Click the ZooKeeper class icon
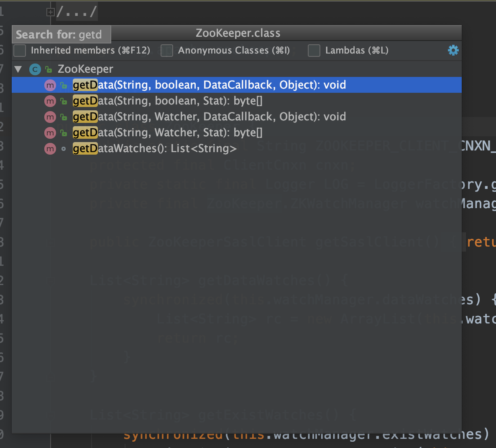Screen dimensions: 496x448 (35, 69)
